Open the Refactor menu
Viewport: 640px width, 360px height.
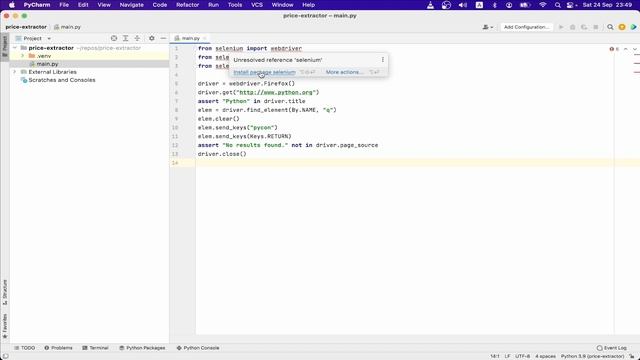187,5
